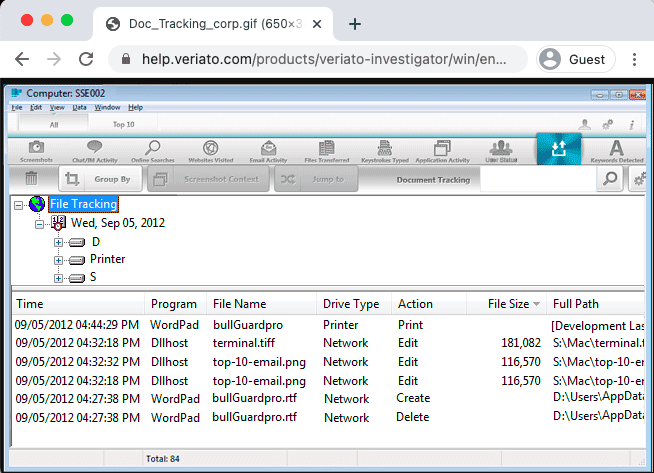Select the highlighted Document Tracking icon
The width and height of the screenshot is (654, 473).
[x=558, y=149]
